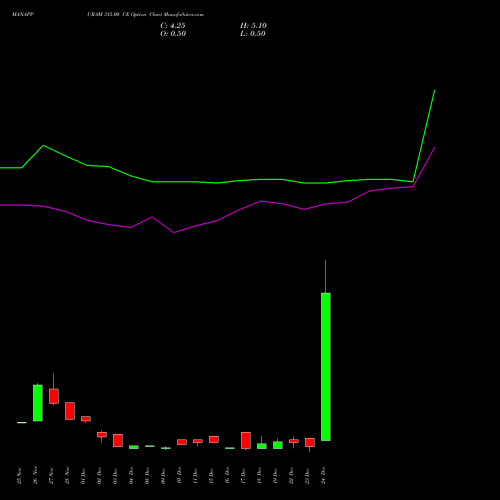Click the 10 Dec date label
This screenshot has width=500, height=500.
tap(179, 476)
